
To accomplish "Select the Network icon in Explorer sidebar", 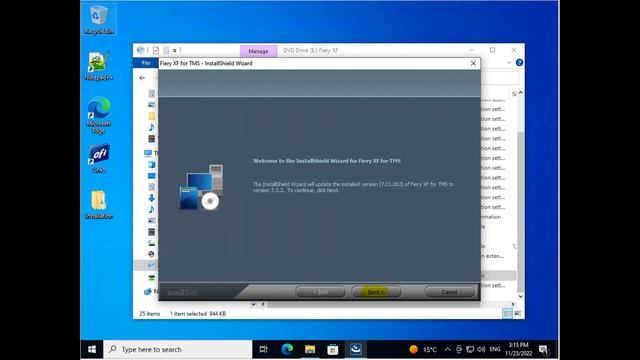I will [x=148, y=291].
